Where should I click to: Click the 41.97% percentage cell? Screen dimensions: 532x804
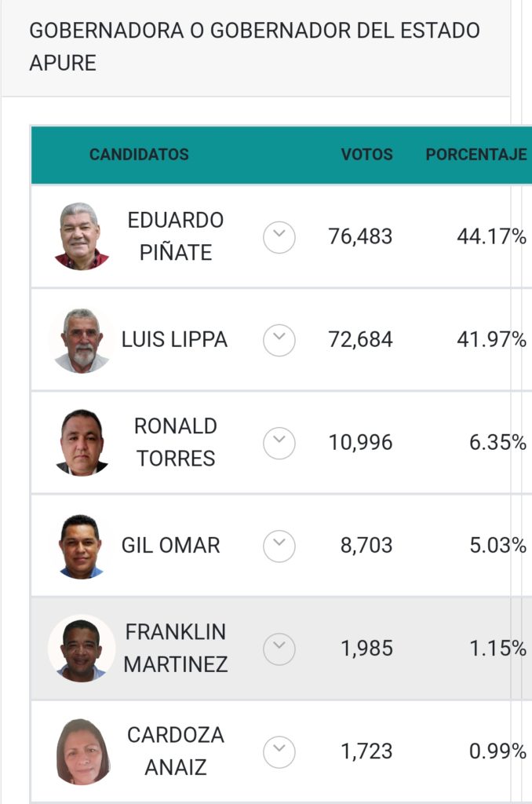491,339
